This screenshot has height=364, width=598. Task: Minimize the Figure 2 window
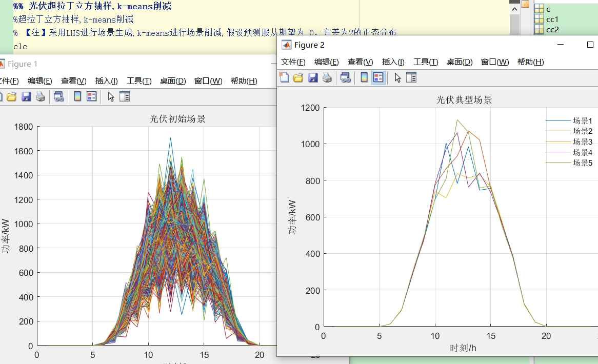point(560,45)
